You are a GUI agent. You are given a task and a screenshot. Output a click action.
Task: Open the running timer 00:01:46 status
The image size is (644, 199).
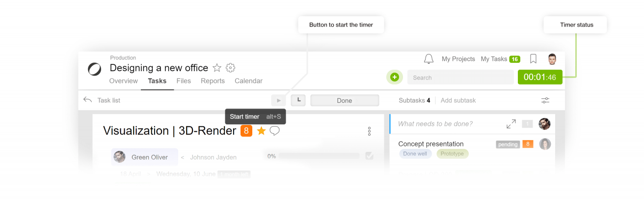coord(540,77)
